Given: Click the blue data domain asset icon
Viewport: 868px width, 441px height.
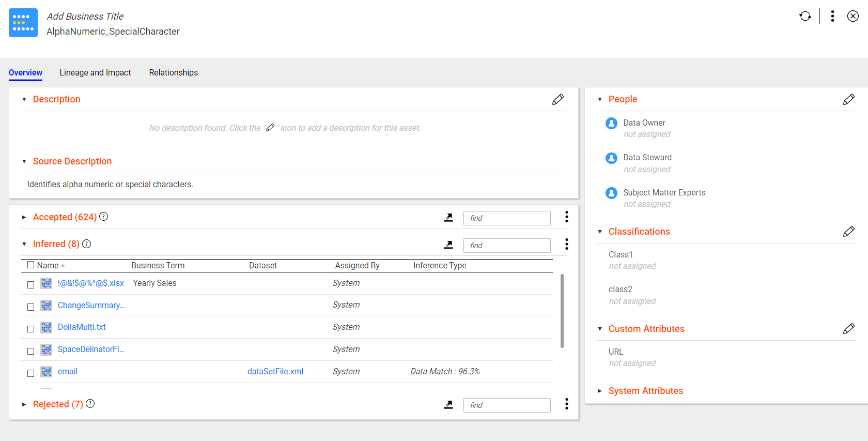Looking at the screenshot, I should 23,23.
